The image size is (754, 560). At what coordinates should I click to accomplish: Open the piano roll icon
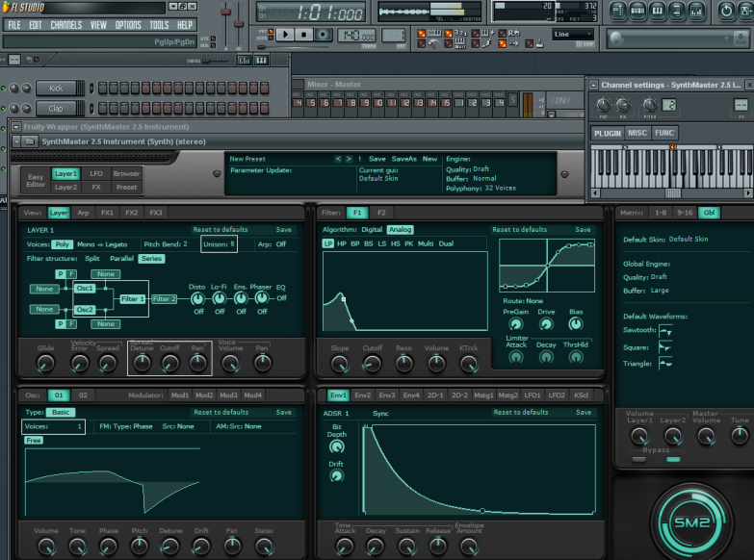658,11
